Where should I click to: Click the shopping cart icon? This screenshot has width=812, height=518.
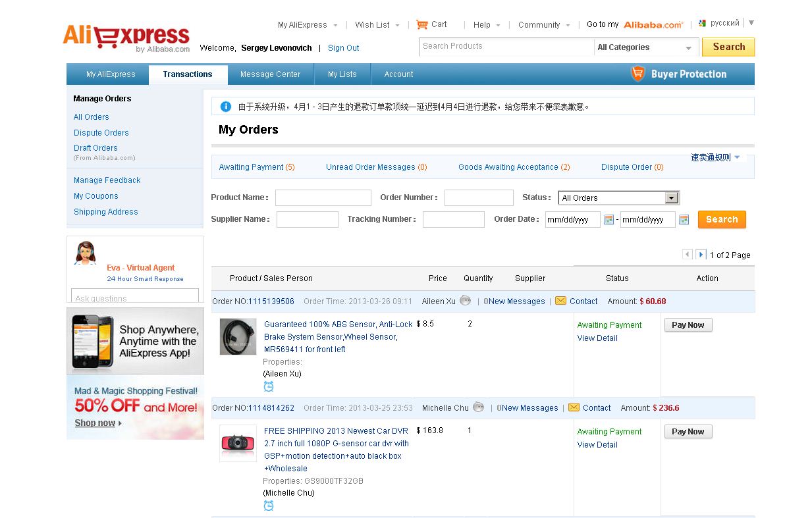point(422,24)
